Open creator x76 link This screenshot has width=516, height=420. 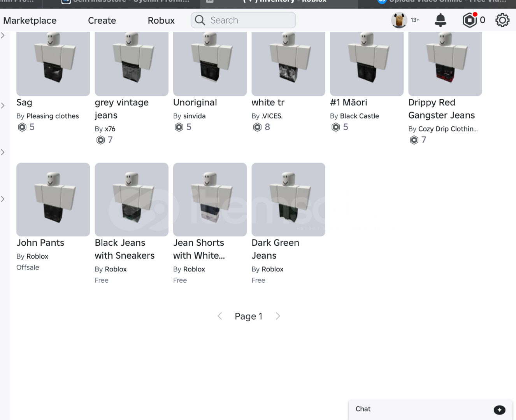110,129
